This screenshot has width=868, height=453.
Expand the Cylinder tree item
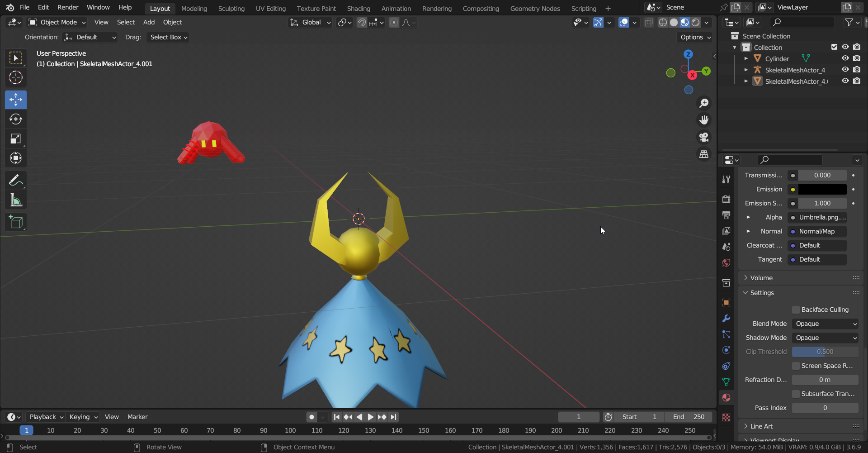(746, 58)
